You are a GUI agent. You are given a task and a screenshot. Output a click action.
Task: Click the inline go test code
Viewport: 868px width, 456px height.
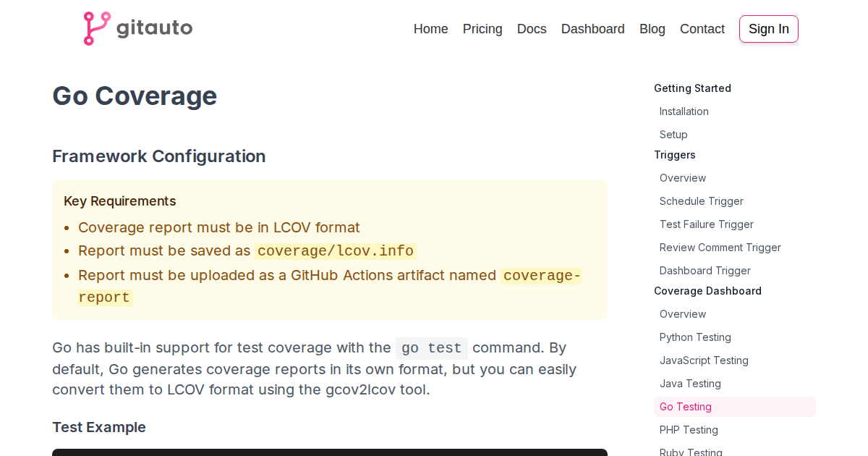432,348
